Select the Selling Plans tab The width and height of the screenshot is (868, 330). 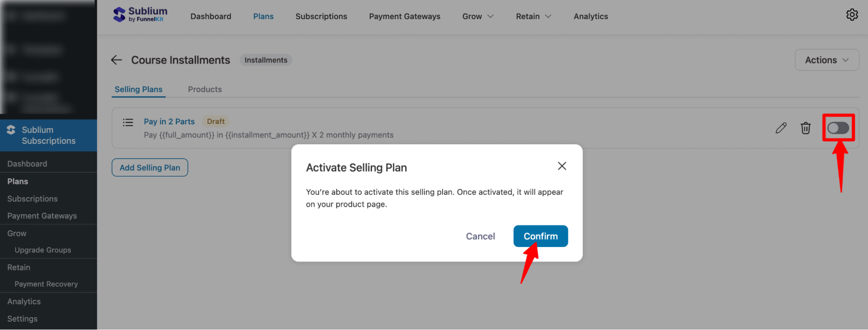pyautogui.click(x=138, y=89)
